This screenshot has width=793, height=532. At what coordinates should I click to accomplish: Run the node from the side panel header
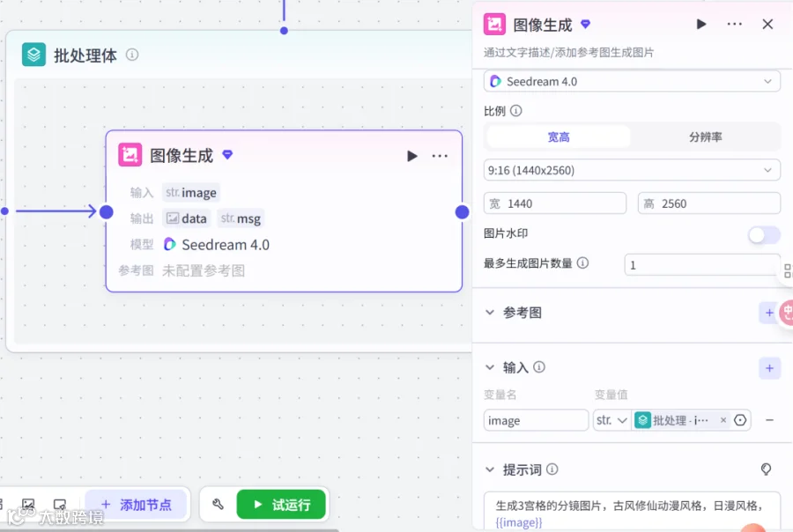pyautogui.click(x=701, y=25)
